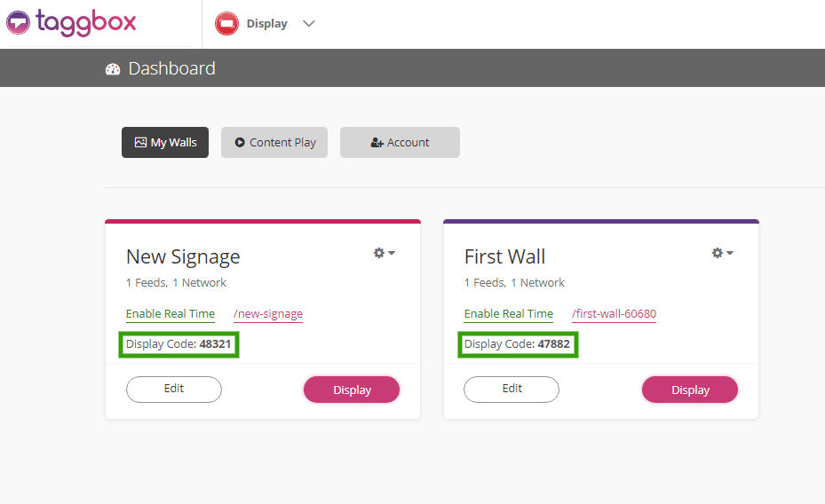Open the Display product dropdown chevron

[x=309, y=24]
